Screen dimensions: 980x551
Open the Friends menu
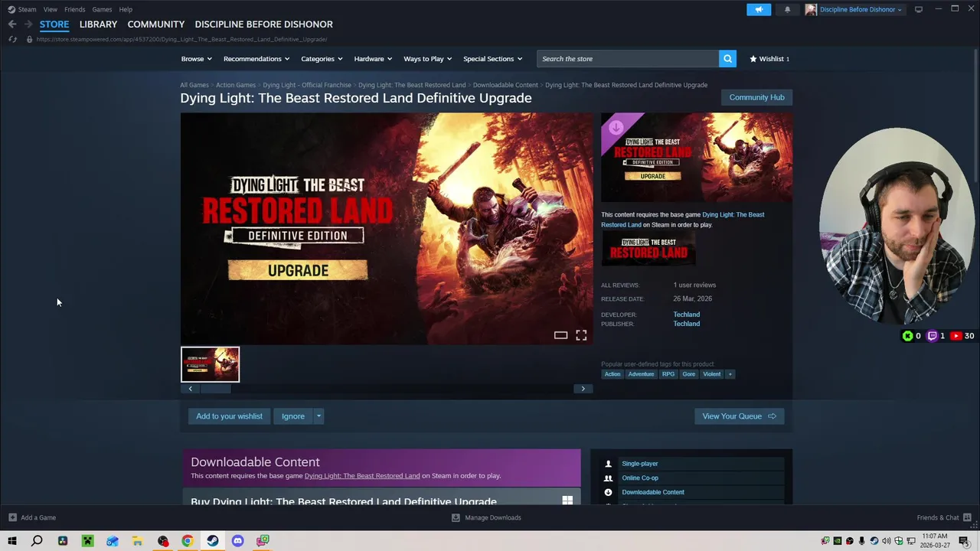click(x=74, y=9)
